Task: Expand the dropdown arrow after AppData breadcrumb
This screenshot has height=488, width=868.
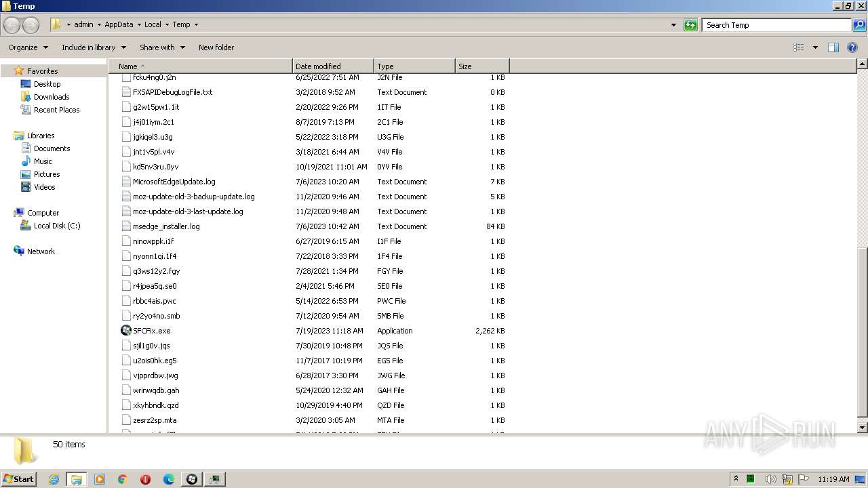Action: [139, 25]
